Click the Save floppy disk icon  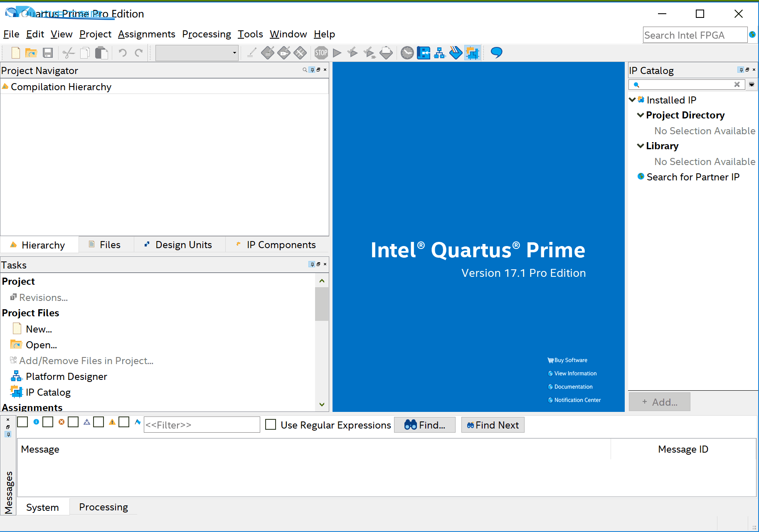[48, 53]
